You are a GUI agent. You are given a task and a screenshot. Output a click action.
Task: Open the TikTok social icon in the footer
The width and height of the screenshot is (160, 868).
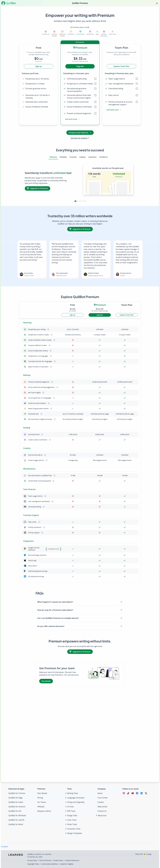128,793
